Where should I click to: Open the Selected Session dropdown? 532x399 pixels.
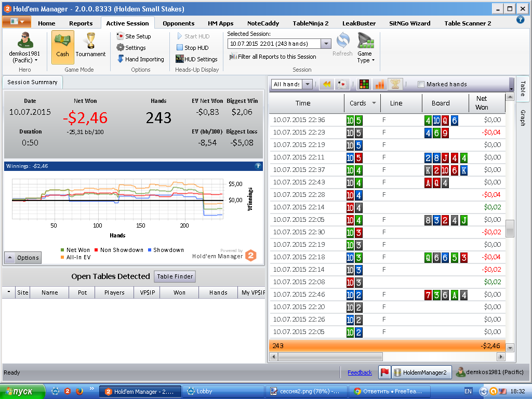[326, 44]
